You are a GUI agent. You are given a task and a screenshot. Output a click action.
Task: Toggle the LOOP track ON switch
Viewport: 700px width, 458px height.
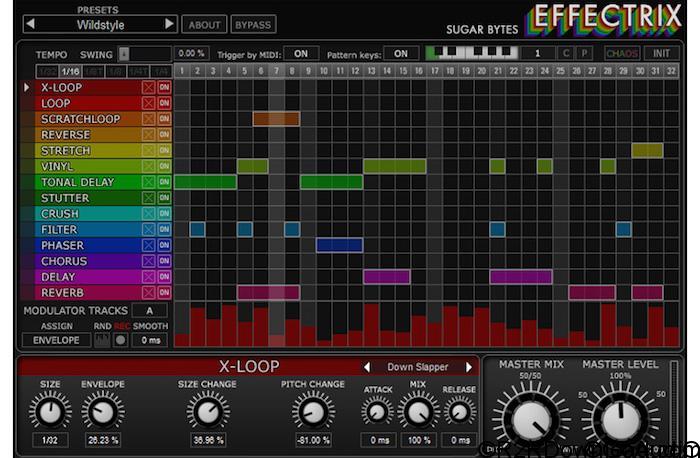point(164,103)
